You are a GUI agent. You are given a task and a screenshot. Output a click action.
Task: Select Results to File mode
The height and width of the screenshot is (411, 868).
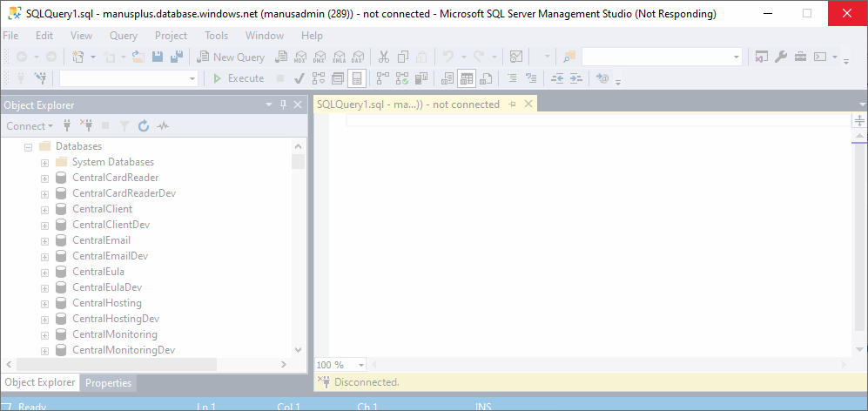pyautogui.click(x=486, y=78)
